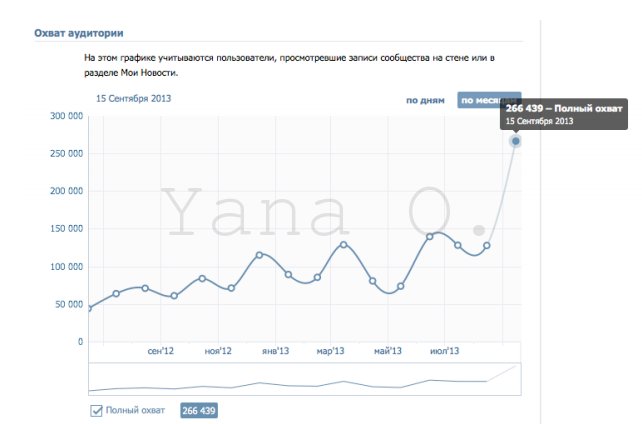Click the 15 Сентября 2013 date label

click(x=134, y=99)
